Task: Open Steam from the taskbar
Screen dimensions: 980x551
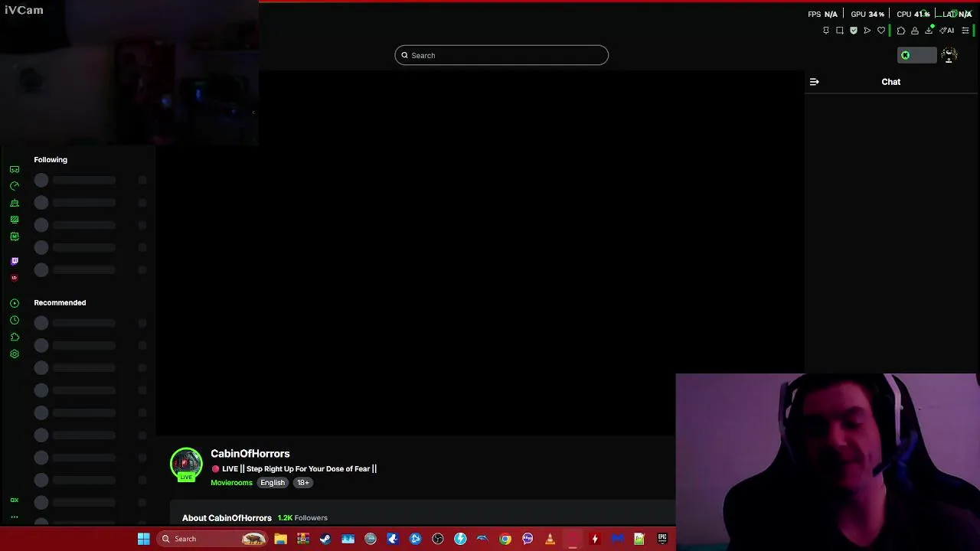Action: pos(325,539)
